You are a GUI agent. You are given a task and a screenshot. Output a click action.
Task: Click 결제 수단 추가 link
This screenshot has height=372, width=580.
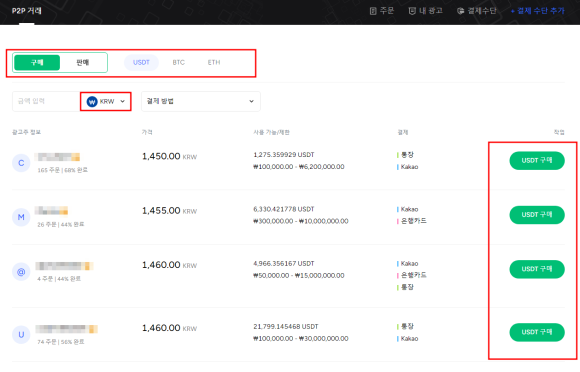pyautogui.click(x=537, y=11)
